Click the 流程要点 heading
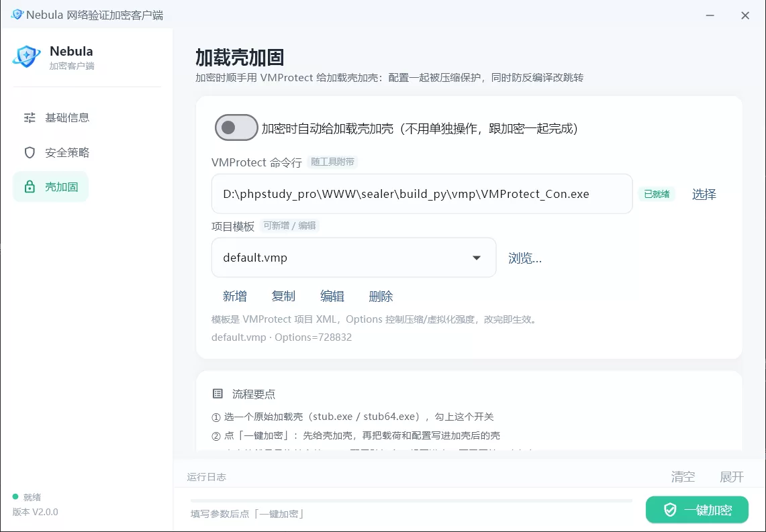766x532 pixels. 254,394
